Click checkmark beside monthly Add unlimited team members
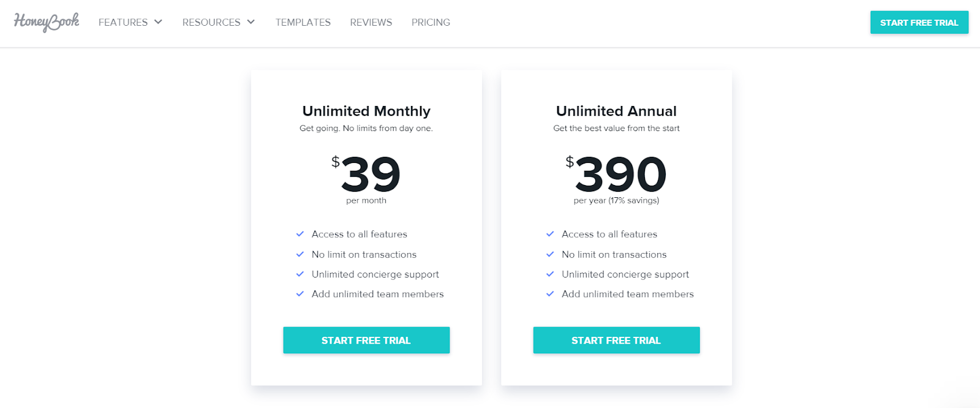The width and height of the screenshot is (980, 408). click(300, 294)
